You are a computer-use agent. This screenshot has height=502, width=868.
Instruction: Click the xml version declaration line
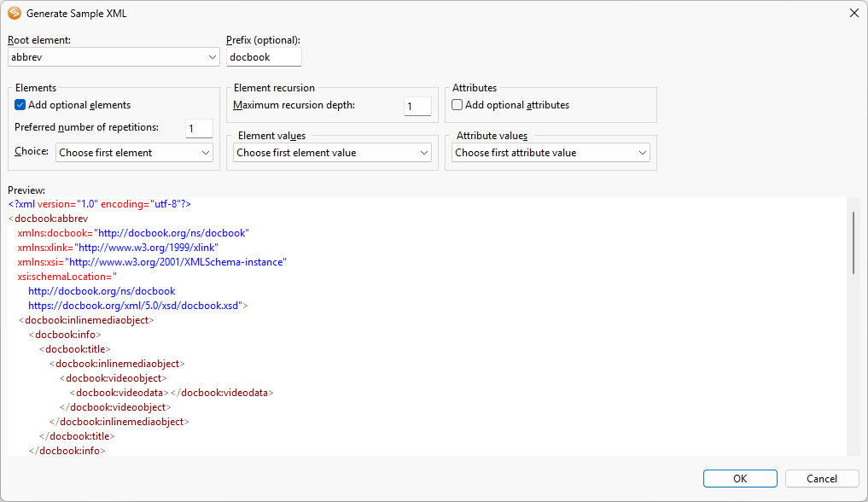[x=100, y=204]
